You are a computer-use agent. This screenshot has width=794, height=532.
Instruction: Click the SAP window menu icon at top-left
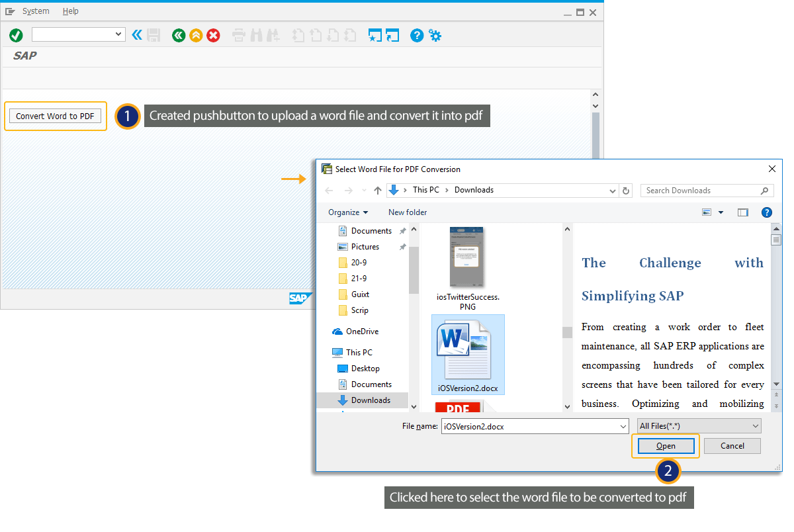click(x=10, y=11)
